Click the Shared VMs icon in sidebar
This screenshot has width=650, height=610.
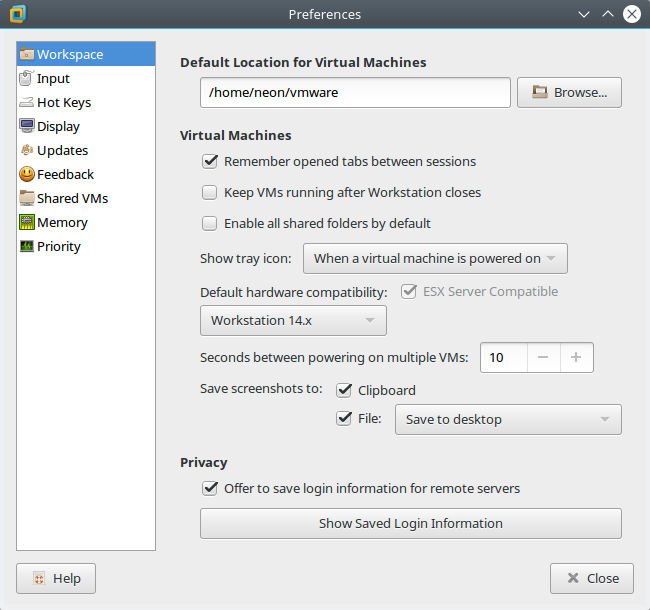pyautogui.click(x=27, y=198)
